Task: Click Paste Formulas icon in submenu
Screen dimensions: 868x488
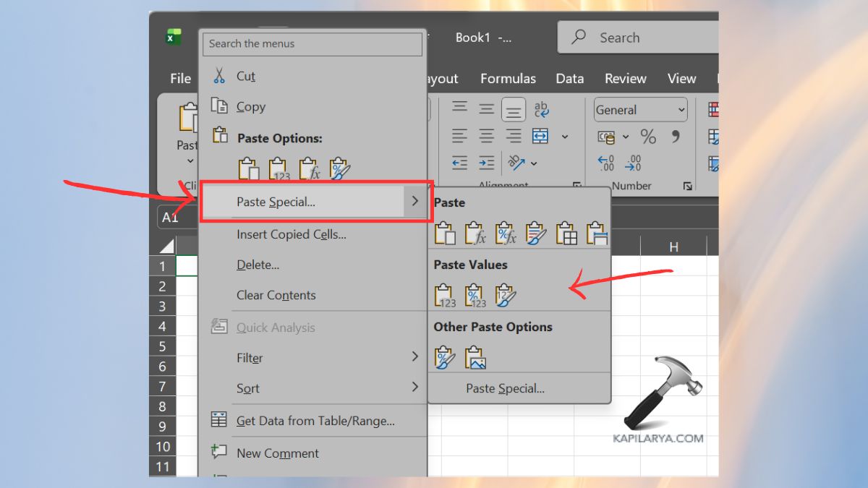Action: 475,234
